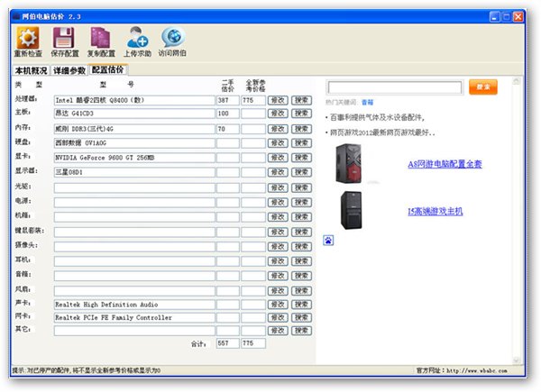Click 搜索 in the 机箱 row

point(301,217)
